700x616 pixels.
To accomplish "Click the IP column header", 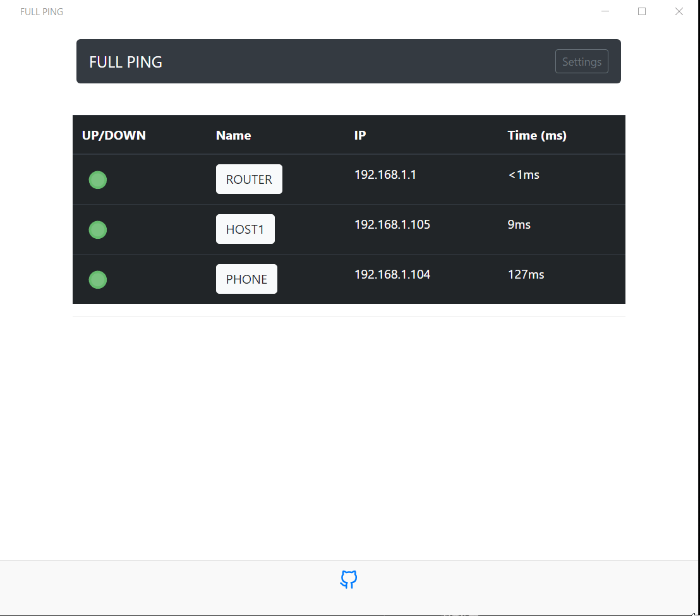I will coord(359,135).
